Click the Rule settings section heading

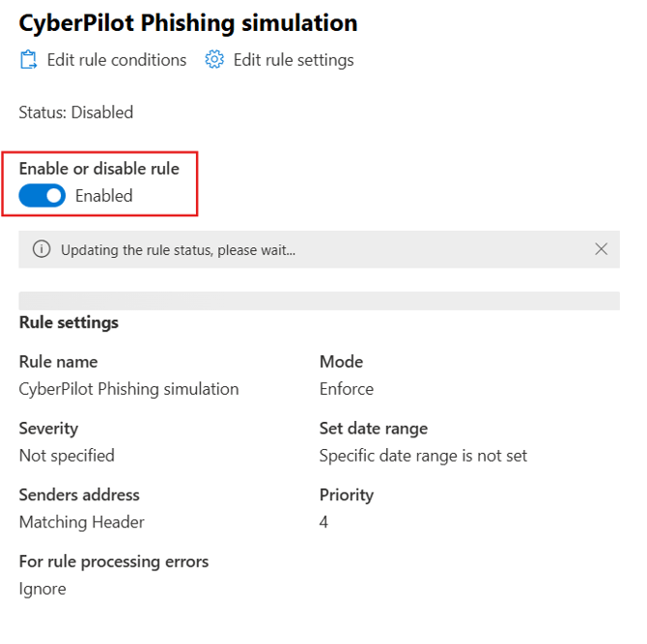[x=69, y=322]
